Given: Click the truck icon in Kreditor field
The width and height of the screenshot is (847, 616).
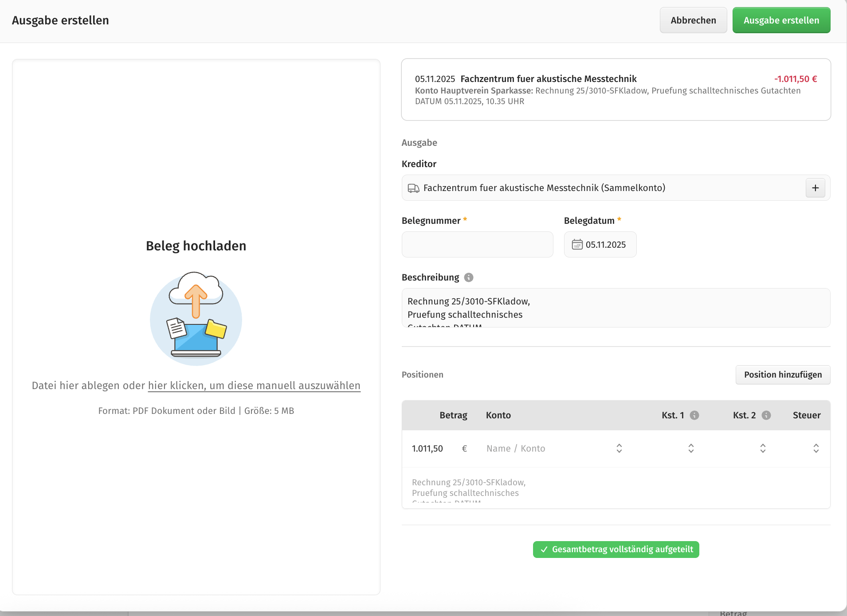Looking at the screenshot, I should point(413,188).
